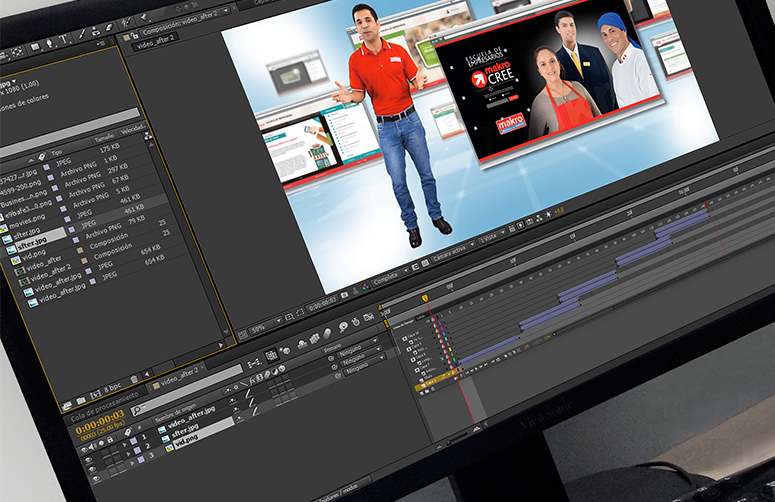Click label color swatch of layer 3
Image resolution: width=775 pixels, height=502 pixels.
point(141,460)
